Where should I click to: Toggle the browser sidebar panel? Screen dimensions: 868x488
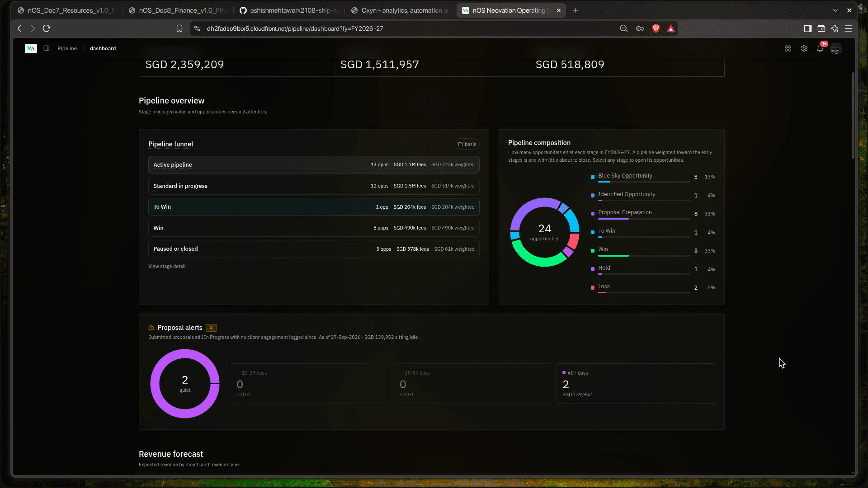point(808,28)
